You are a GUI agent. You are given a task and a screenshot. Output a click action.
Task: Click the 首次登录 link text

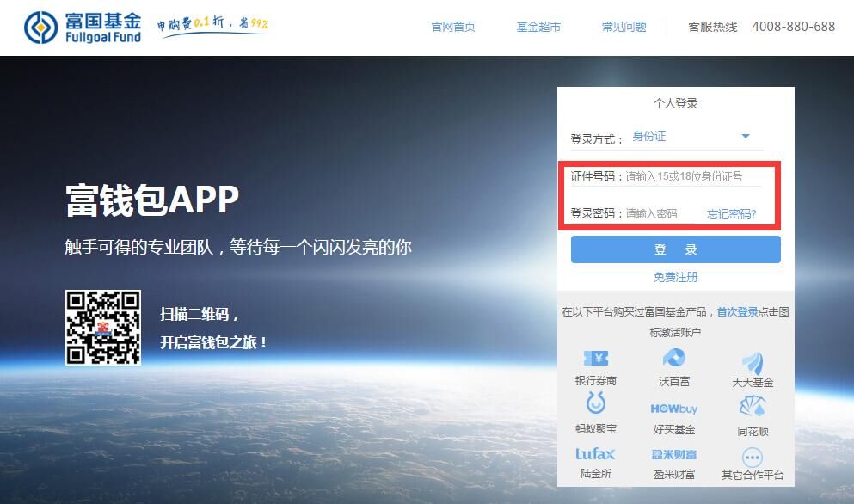737,311
